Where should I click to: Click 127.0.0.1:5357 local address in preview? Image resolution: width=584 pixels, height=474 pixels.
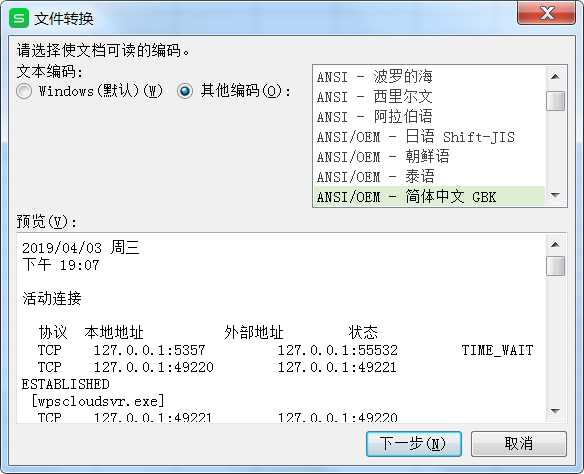tap(149, 350)
